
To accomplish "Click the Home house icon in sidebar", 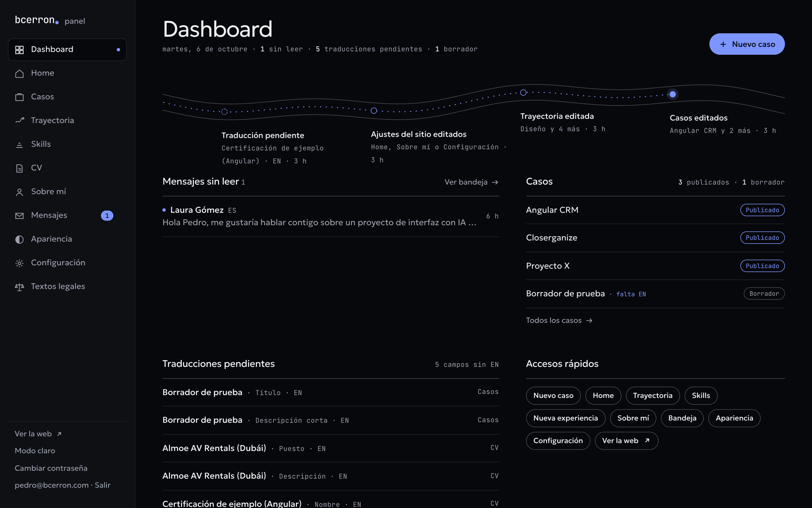I will pyautogui.click(x=19, y=73).
